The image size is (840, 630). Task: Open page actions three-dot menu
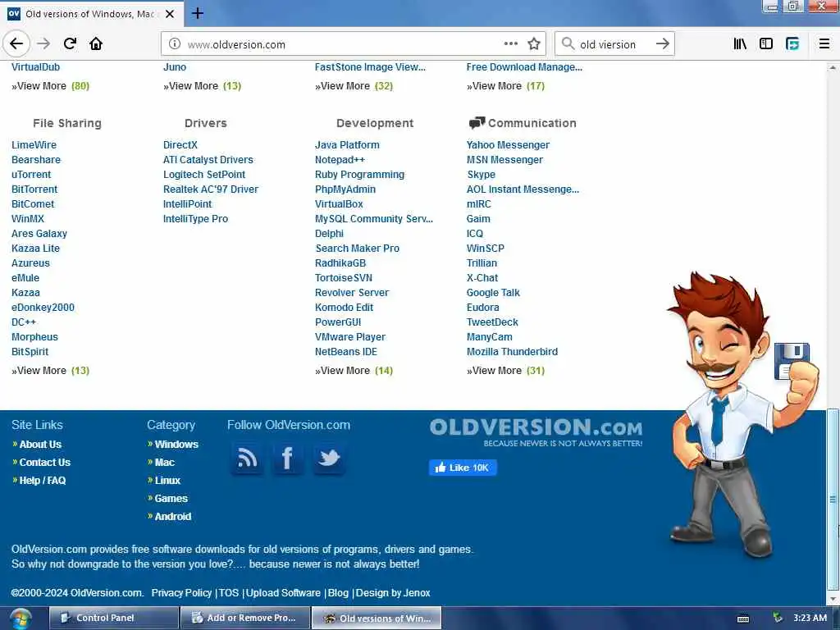(x=510, y=44)
